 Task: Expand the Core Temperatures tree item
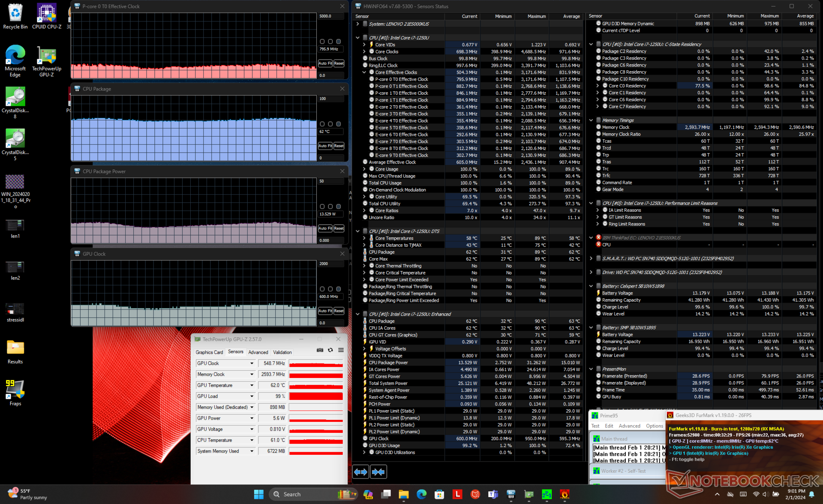(364, 238)
